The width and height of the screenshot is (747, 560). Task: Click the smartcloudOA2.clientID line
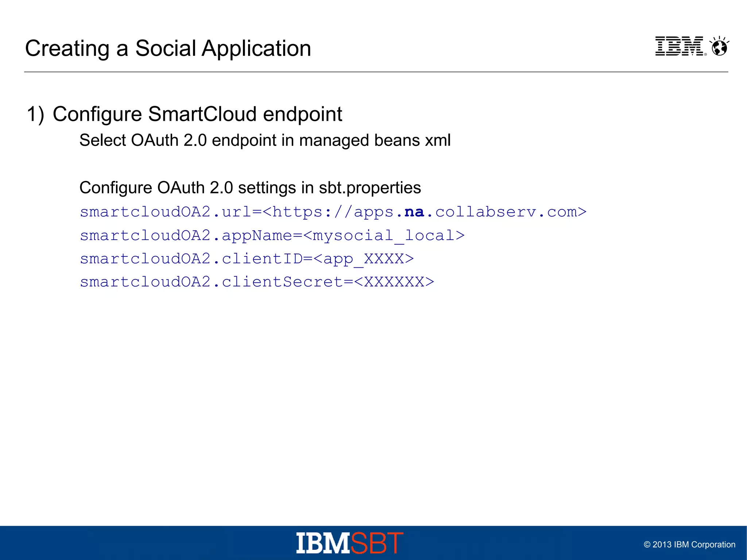(x=247, y=259)
